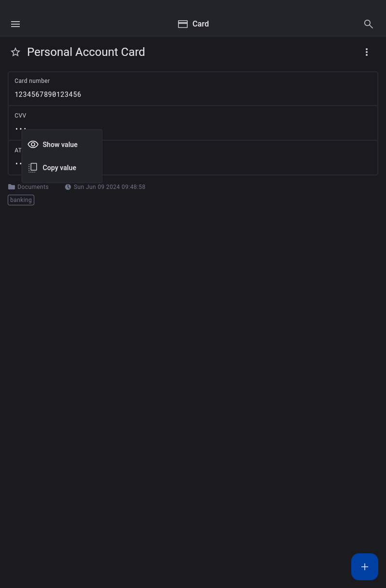
Task: Click the masked CVV dots
Action: point(18,128)
